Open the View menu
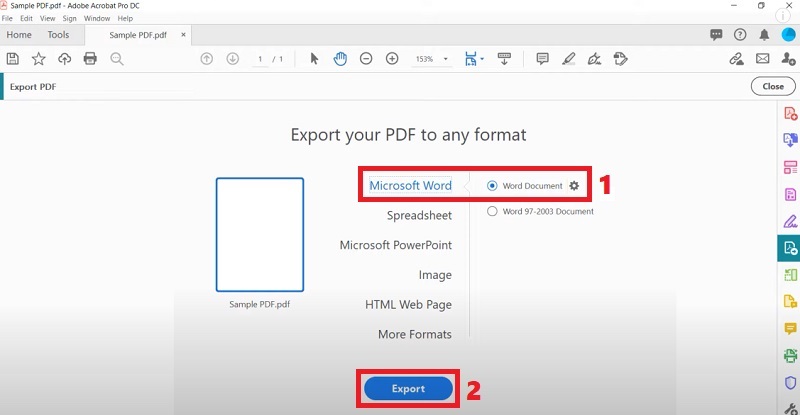 click(x=47, y=18)
